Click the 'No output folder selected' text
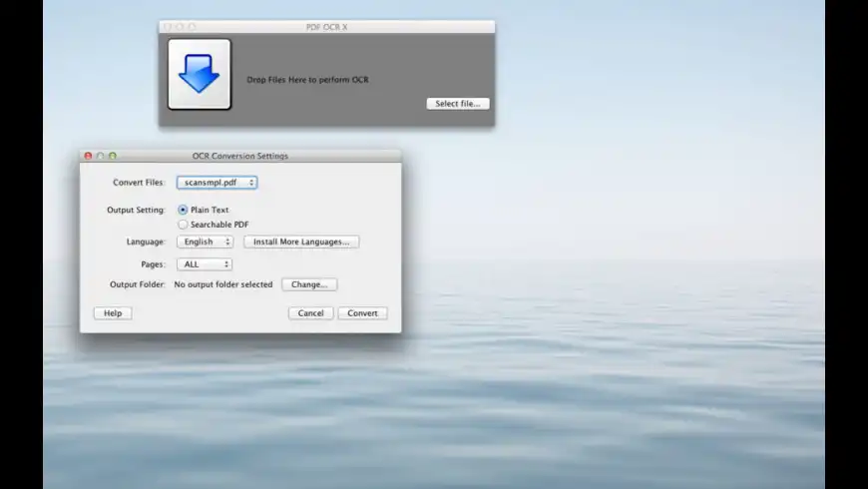Viewport: 868px width, 489px height. [223, 284]
